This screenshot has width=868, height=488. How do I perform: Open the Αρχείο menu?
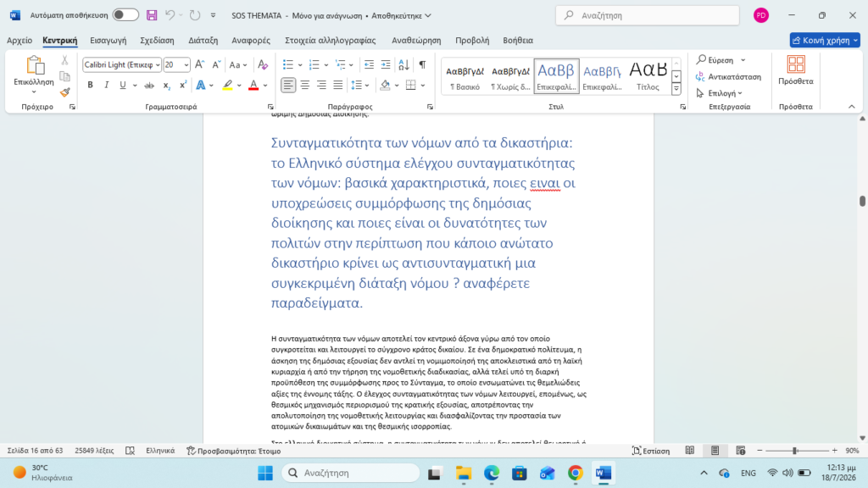(x=19, y=41)
